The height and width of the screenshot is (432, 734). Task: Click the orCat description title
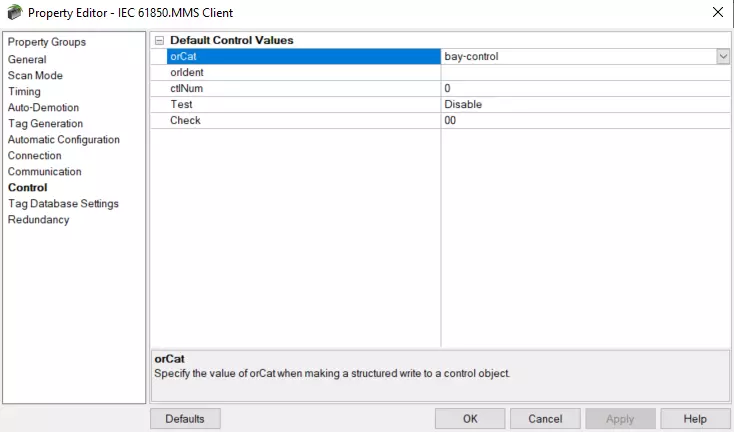coord(169,359)
